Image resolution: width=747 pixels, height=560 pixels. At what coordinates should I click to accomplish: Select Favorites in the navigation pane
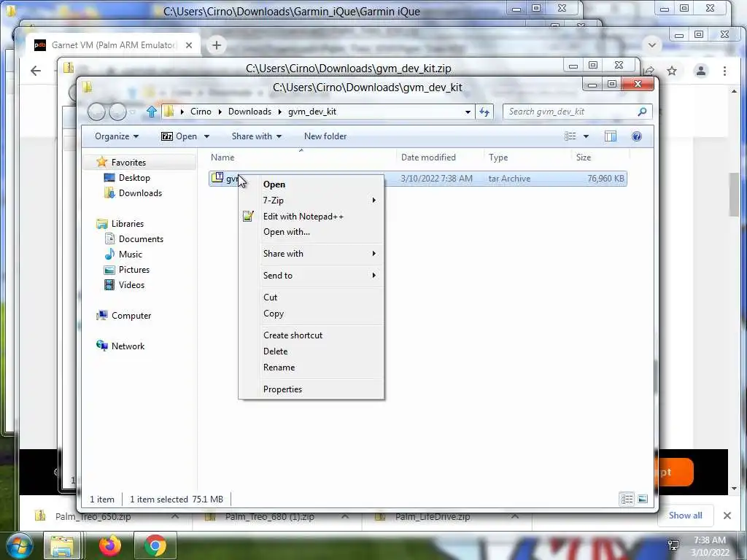coord(128,163)
